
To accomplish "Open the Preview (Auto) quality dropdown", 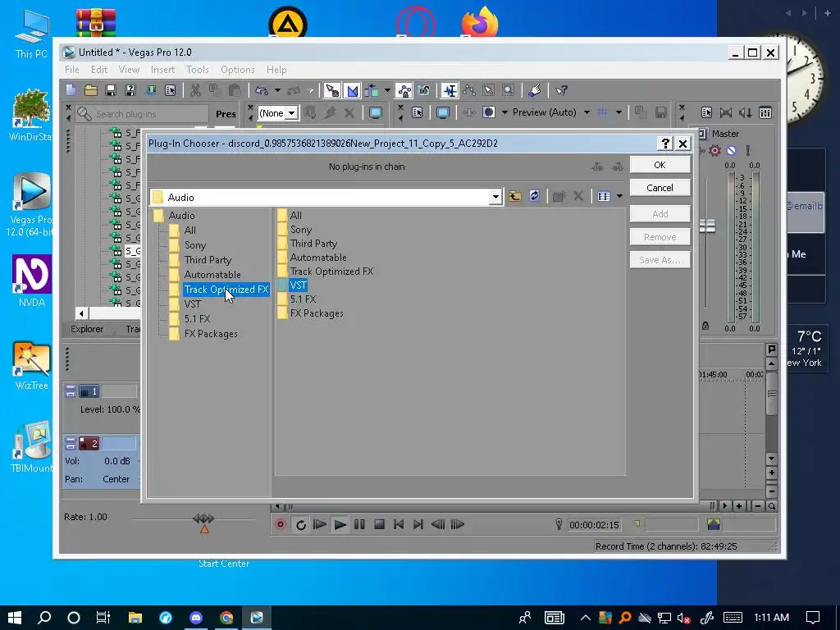I will [x=587, y=112].
